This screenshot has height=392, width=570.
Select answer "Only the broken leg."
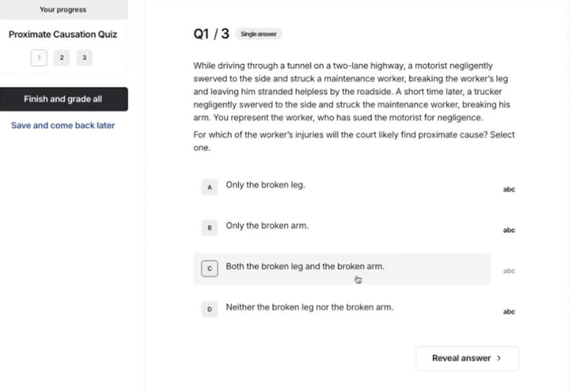pyautogui.click(x=265, y=185)
